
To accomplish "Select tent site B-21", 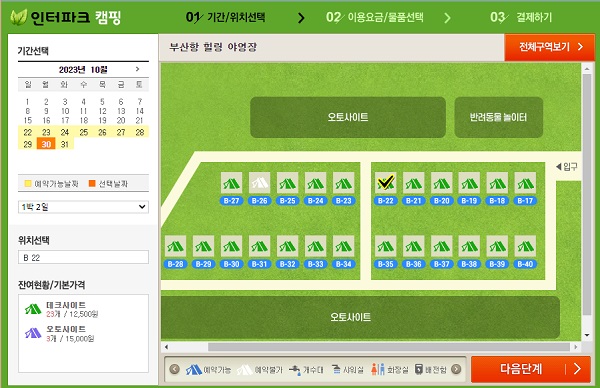I will coord(414,183).
